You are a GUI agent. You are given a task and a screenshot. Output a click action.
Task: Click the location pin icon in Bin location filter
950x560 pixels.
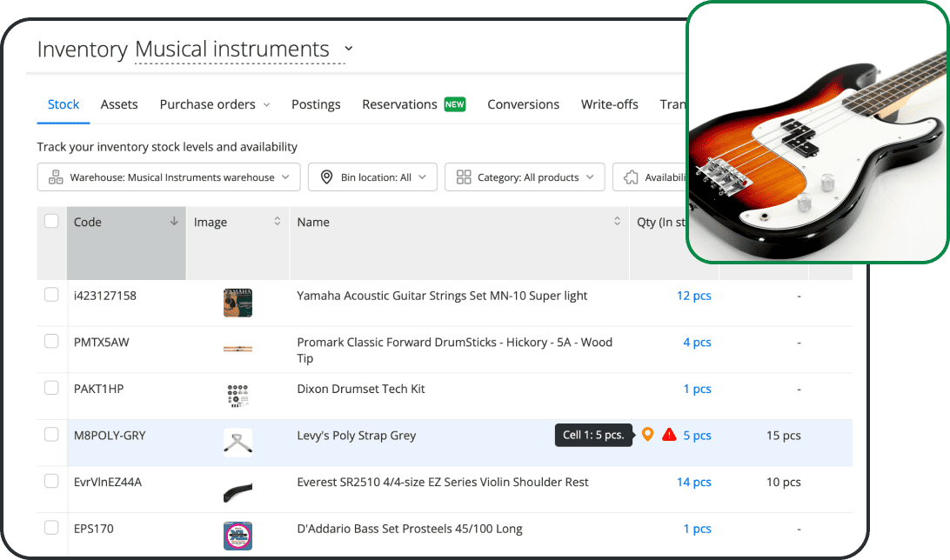click(x=326, y=177)
